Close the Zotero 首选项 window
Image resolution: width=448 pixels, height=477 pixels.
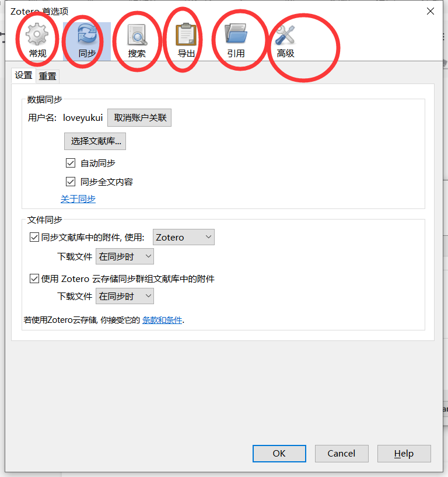coord(430,11)
